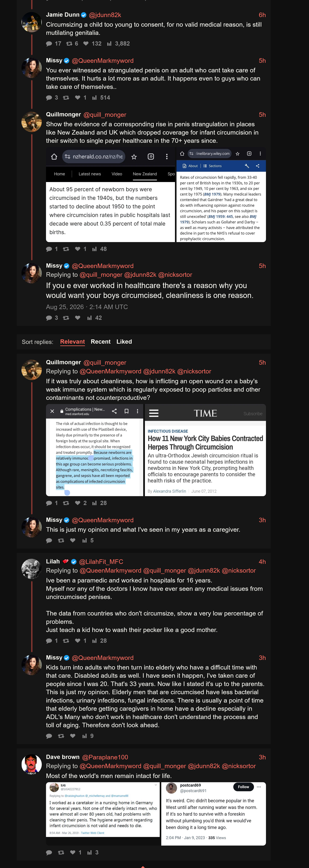Open the TIME herpes article image
This screenshot has height=868, width=309.
[x=205, y=450]
